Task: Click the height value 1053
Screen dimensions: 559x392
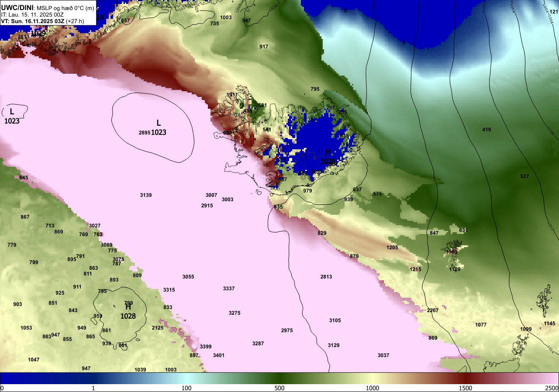Action: coord(26,328)
